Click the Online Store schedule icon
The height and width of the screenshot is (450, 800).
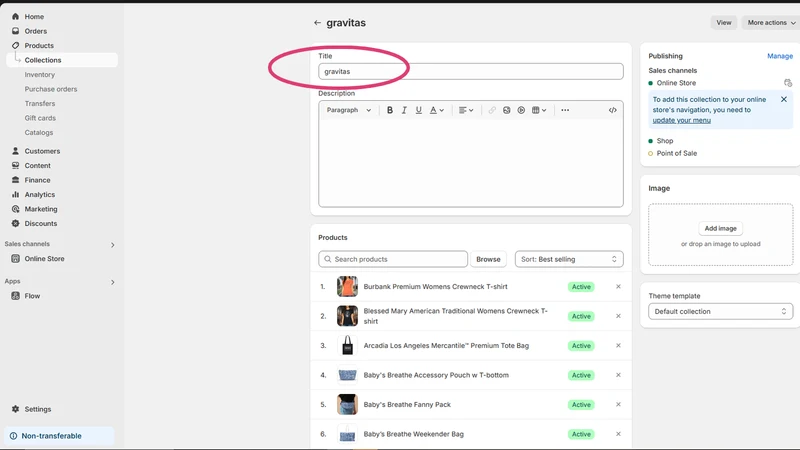pyautogui.click(x=788, y=83)
